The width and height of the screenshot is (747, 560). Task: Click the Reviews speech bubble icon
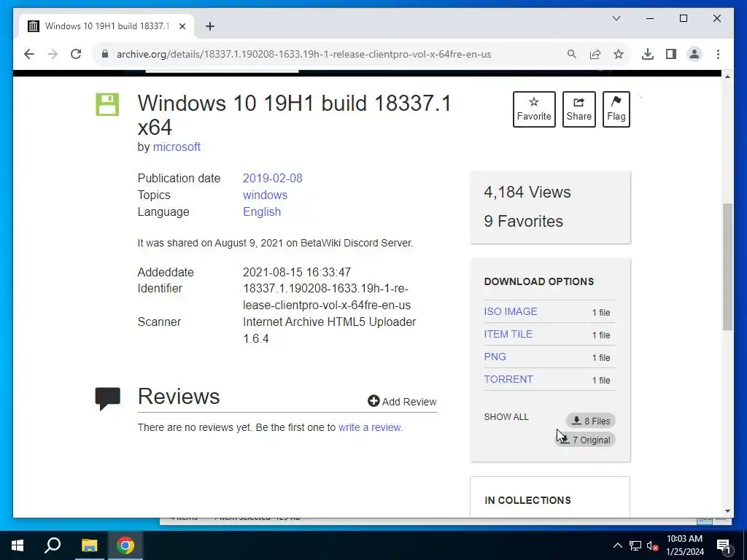point(108,399)
